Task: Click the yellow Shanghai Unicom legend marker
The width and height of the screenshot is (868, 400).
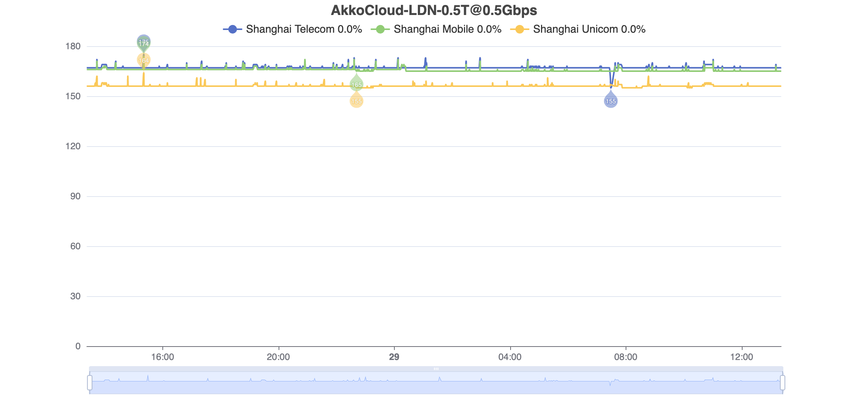Action: [519, 29]
